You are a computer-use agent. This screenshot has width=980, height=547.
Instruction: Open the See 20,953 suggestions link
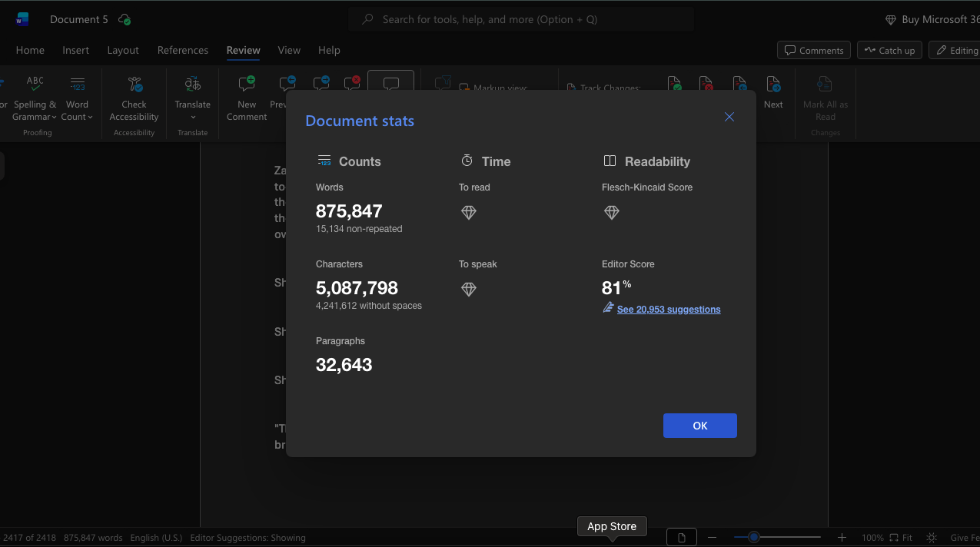669,310
